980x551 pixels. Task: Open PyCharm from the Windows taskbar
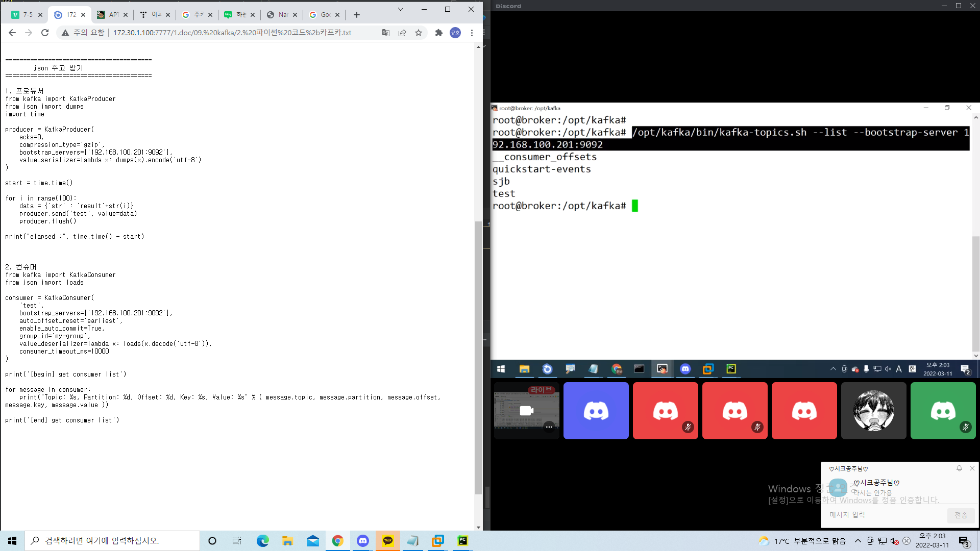462,541
